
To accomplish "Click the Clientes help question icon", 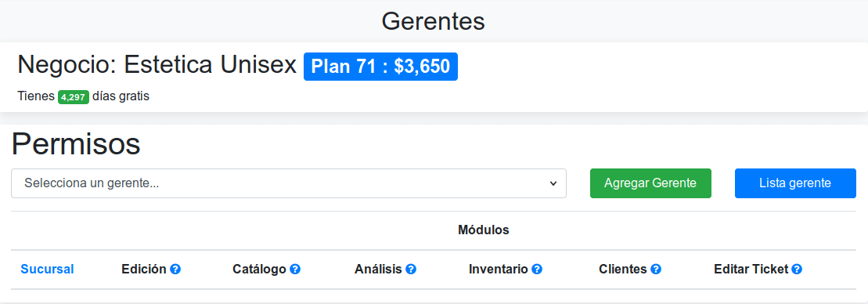I will 656,269.
